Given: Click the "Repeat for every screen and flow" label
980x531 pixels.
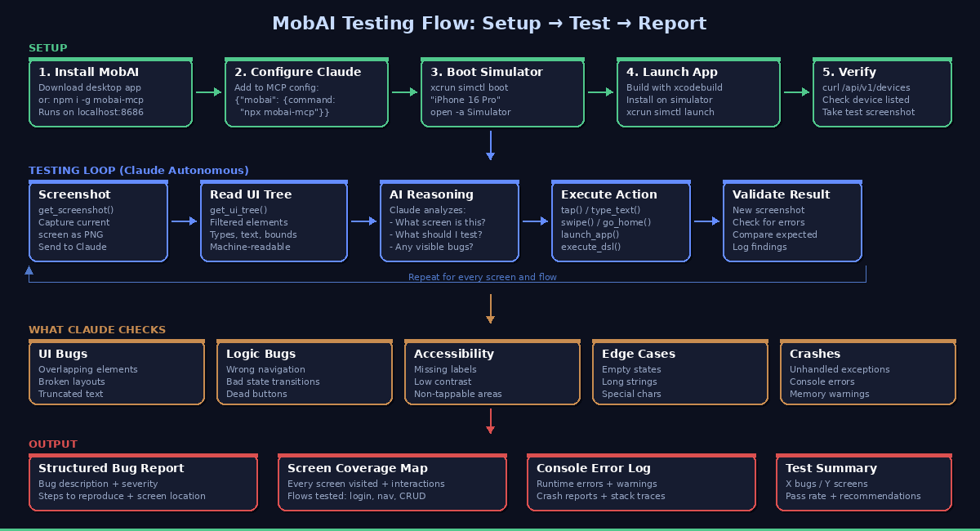Looking at the screenshot, I should (482, 278).
